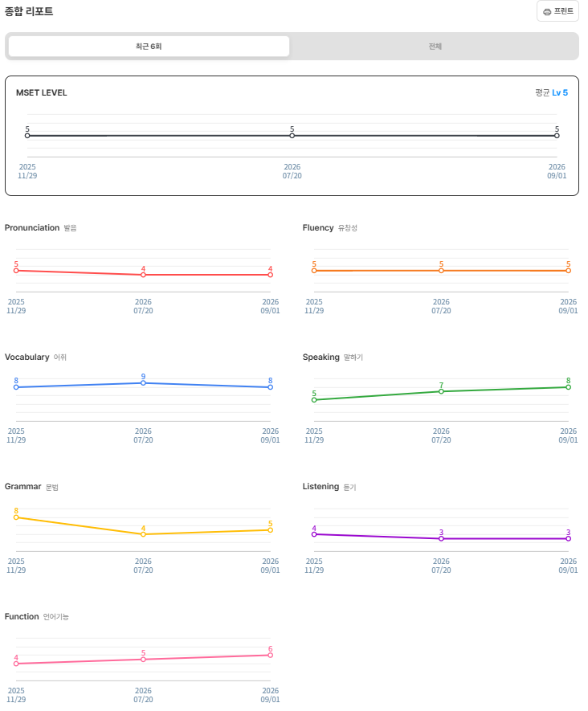Image resolution: width=588 pixels, height=711 pixels.
Task: Click Fluency last data point at 09/01
Action: [568, 271]
